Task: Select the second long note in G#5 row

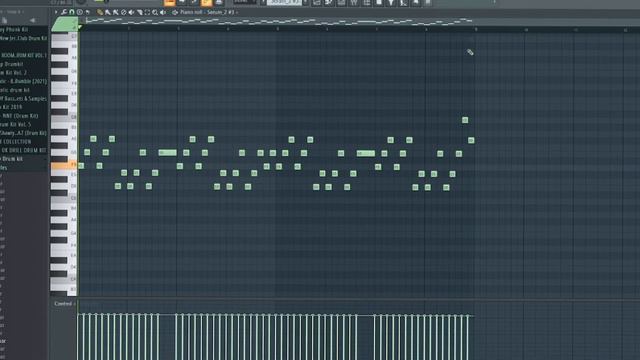Action: 366,153
